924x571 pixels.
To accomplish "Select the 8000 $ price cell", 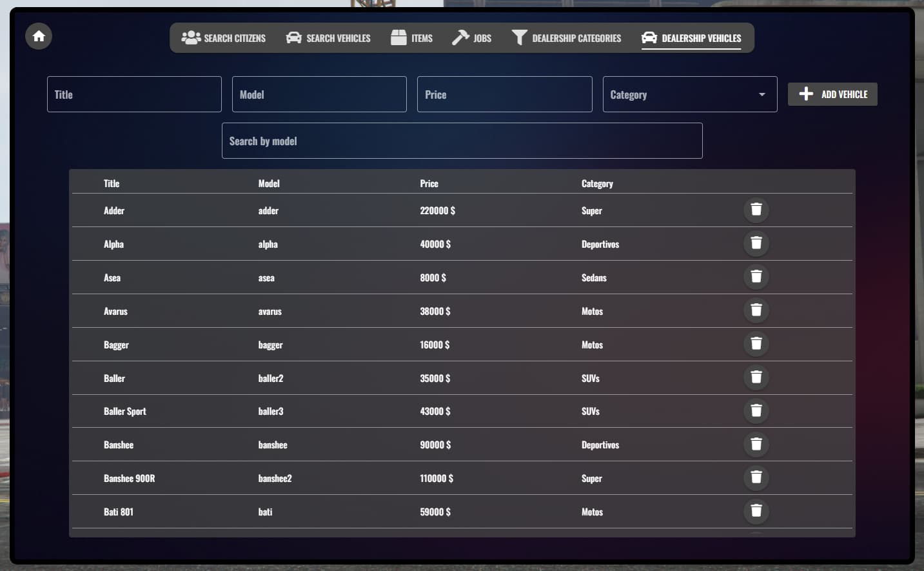I will [433, 277].
